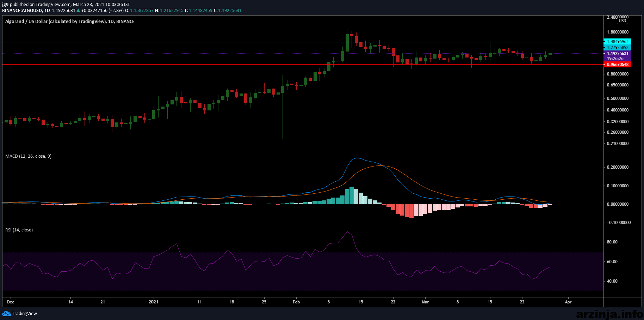
Task: Click the MACD (12, 26, close, 9) legend
Action: [29, 156]
